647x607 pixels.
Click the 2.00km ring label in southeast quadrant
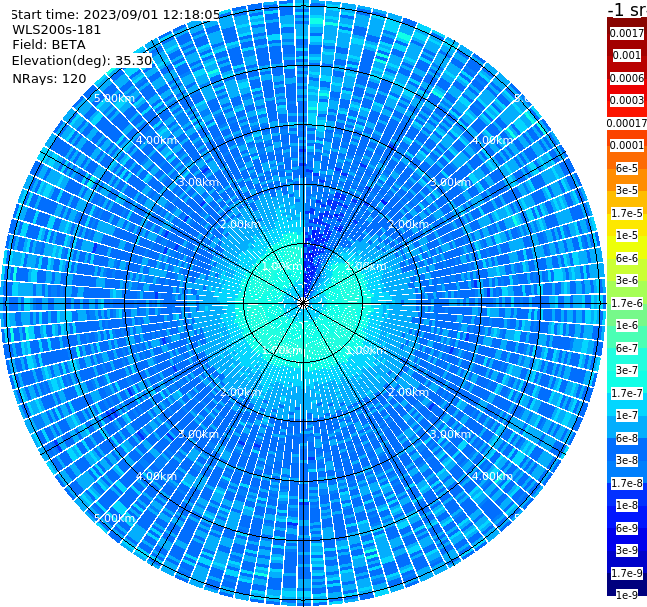(x=409, y=392)
